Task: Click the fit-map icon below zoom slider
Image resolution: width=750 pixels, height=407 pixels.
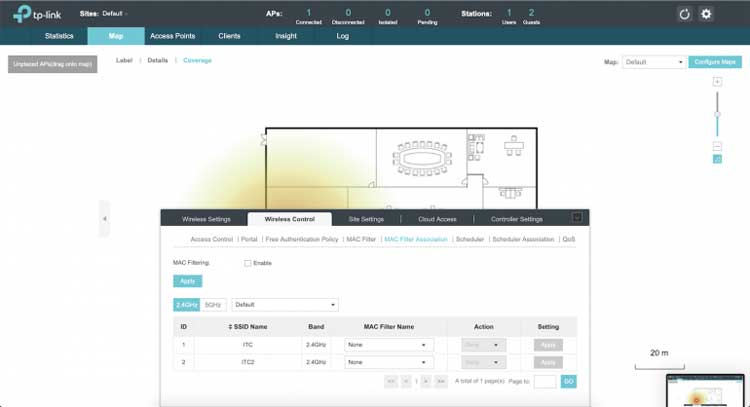Action: pos(717,159)
